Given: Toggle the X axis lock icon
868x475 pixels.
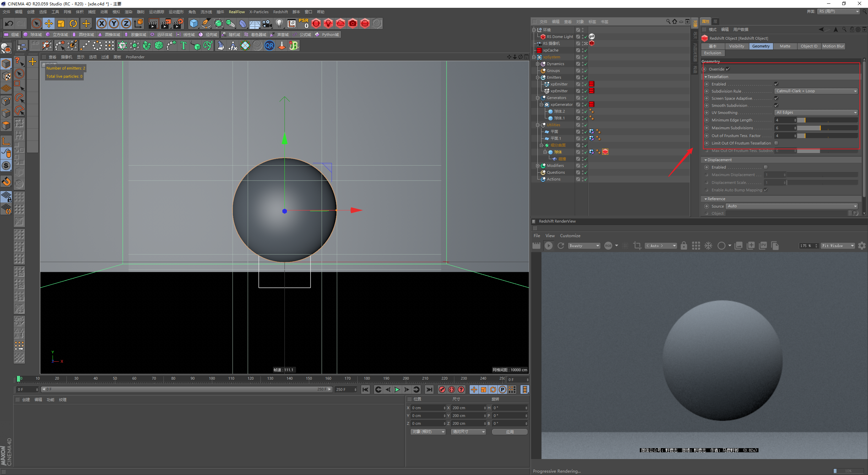Looking at the screenshot, I should point(101,23).
